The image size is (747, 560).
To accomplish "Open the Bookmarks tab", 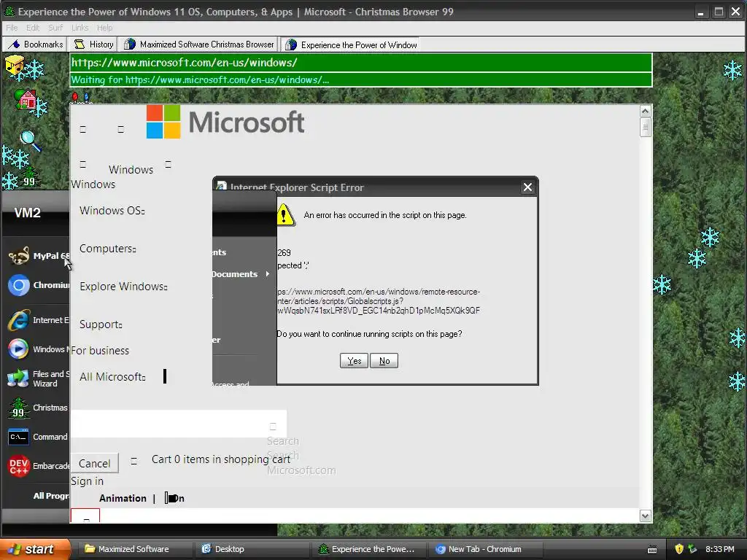I will pos(36,44).
